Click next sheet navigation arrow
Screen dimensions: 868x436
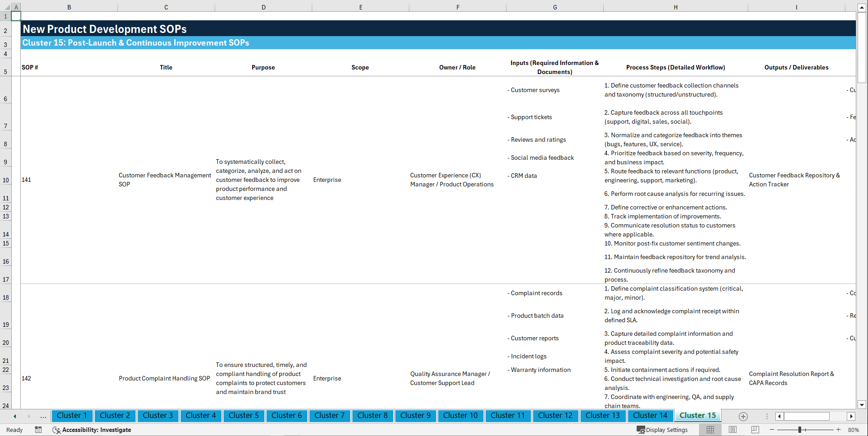(29, 416)
